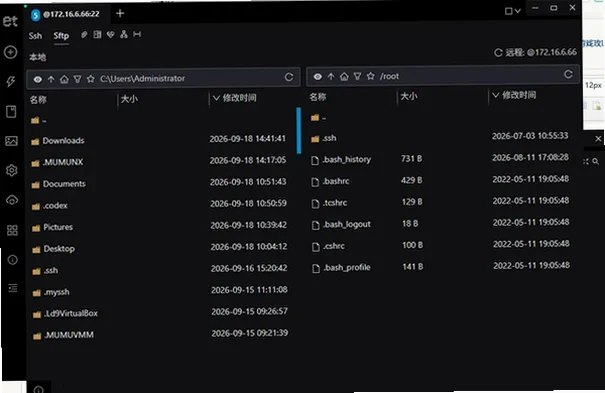Image resolution: width=605 pixels, height=393 pixels.
Task: Go to local home directory
Action: (x=64, y=79)
